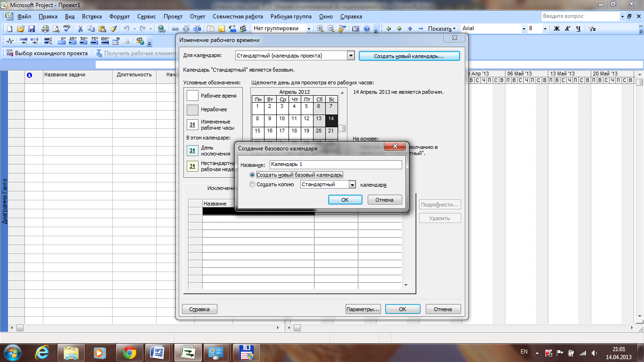Image resolution: width=644 pixels, height=362 pixels.
Task: Toggle the AutoFilter funnel icon
Action: click(x=592, y=28)
